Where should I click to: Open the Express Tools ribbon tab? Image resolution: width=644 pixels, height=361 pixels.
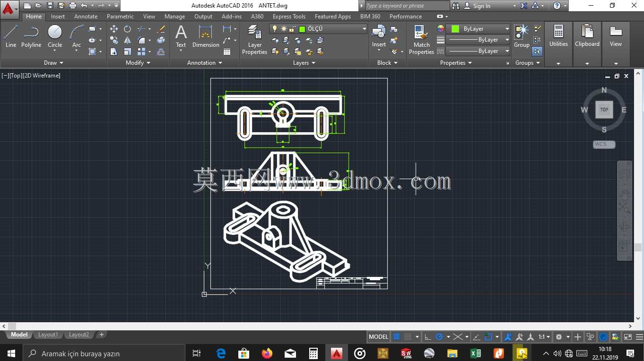point(289,16)
